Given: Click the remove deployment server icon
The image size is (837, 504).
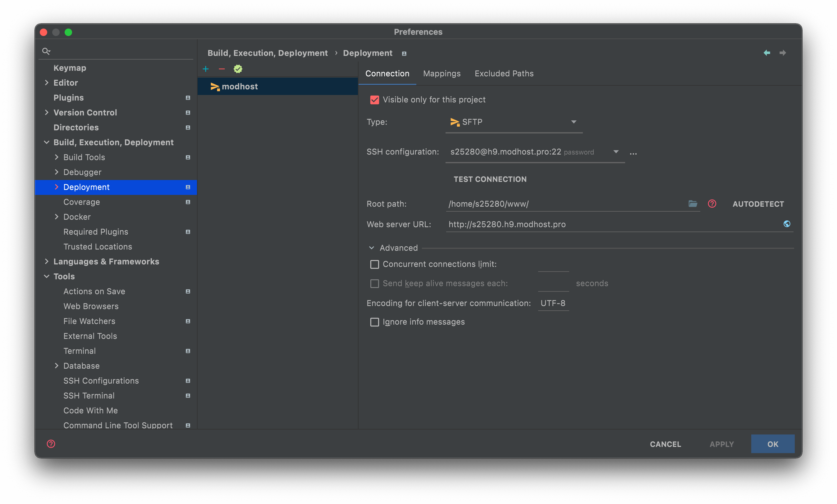Looking at the screenshot, I should point(221,69).
